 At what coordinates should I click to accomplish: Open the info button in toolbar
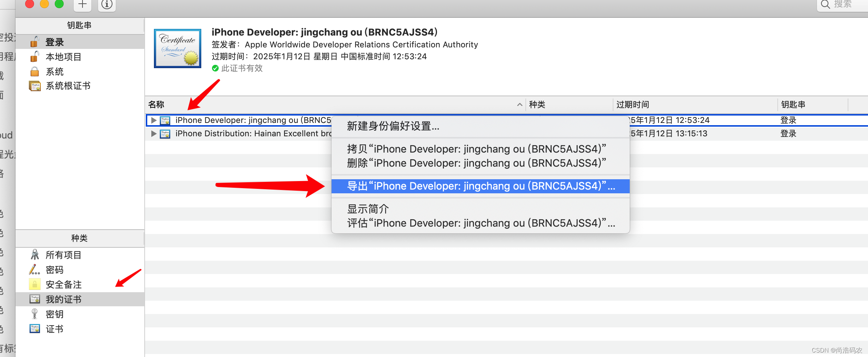tap(107, 5)
